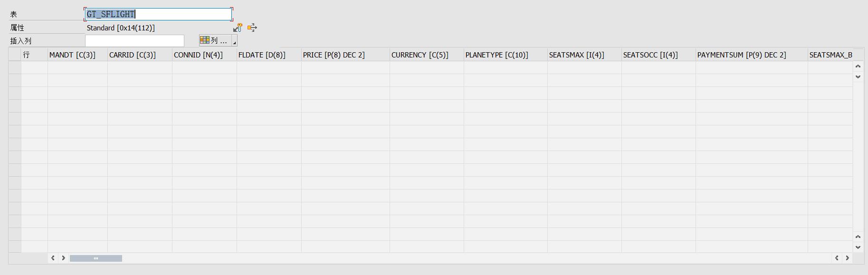Click the left arrow of bottom-left horizontal scrollbar
The height and width of the screenshot is (275, 868).
[53, 258]
